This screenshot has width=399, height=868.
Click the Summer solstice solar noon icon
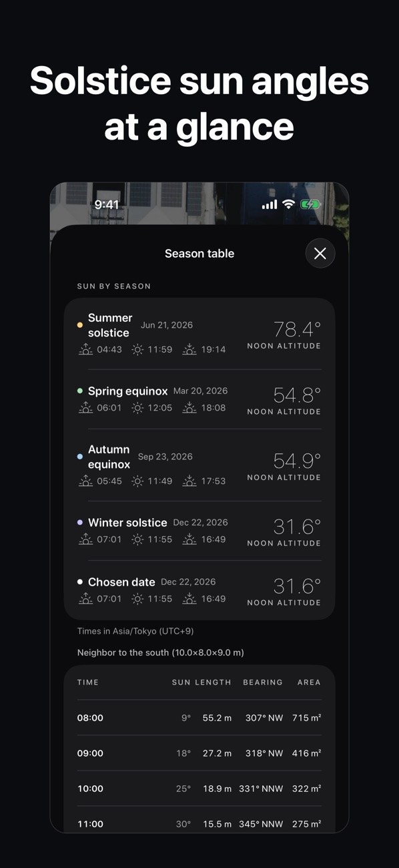(x=137, y=349)
